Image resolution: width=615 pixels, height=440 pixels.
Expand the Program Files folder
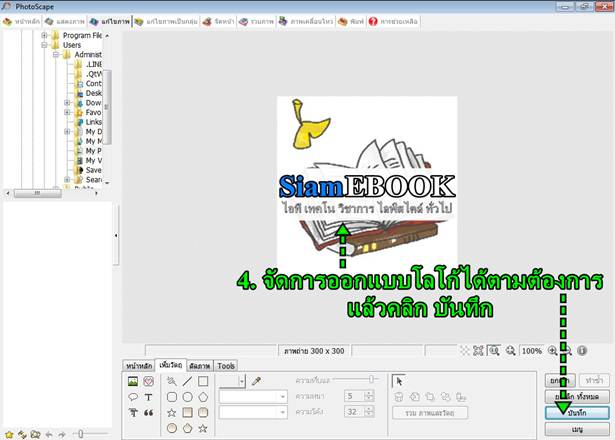(44, 35)
